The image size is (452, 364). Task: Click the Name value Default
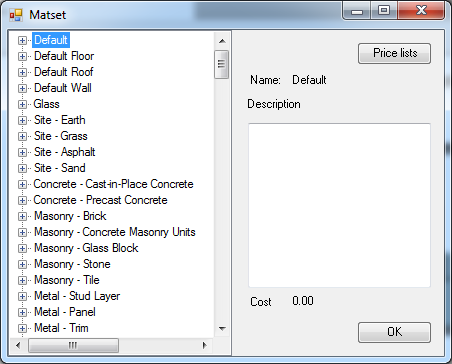coord(309,80)
